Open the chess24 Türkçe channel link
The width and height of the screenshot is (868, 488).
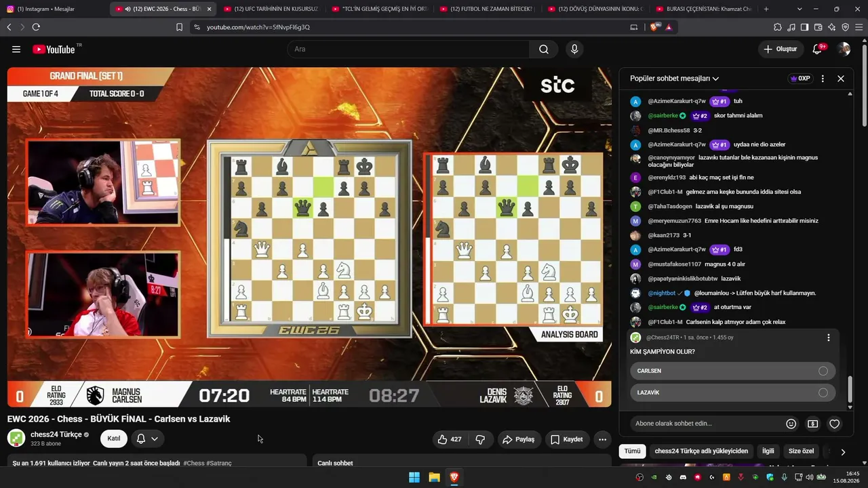56,434
